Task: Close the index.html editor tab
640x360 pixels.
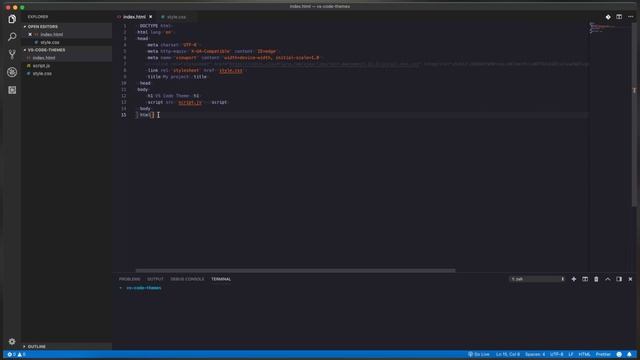Action: coord(151,17)
